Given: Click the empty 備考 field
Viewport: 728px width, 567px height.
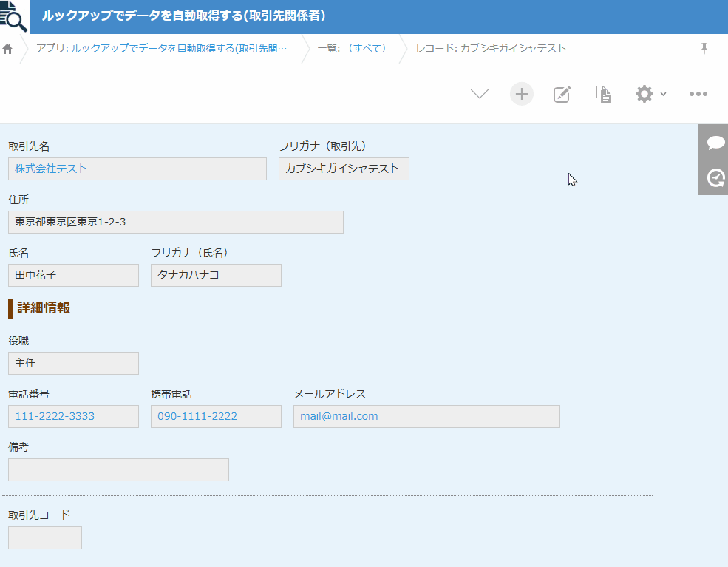Looking at the screenshot, I should 118,469.
